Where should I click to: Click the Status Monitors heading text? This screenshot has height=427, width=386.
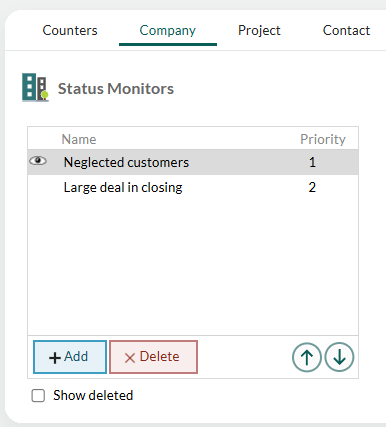pyautogui.click(x=116, y=89)
